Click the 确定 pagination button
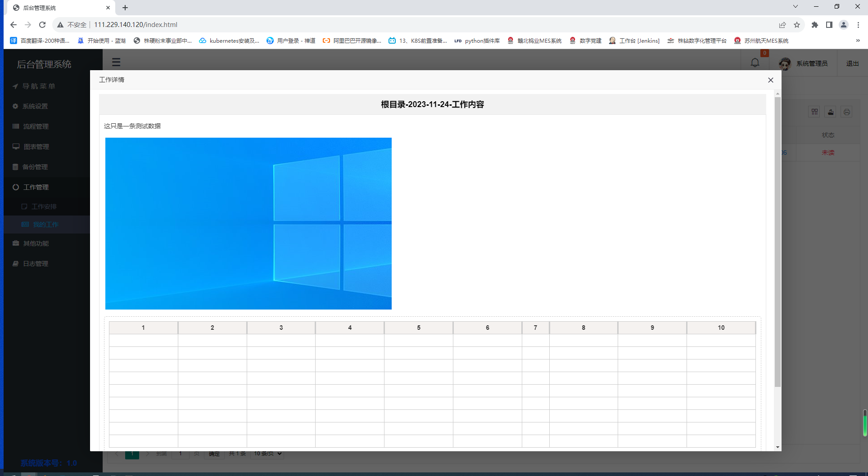This screenshot has width=868, height=476. (214, 454)
